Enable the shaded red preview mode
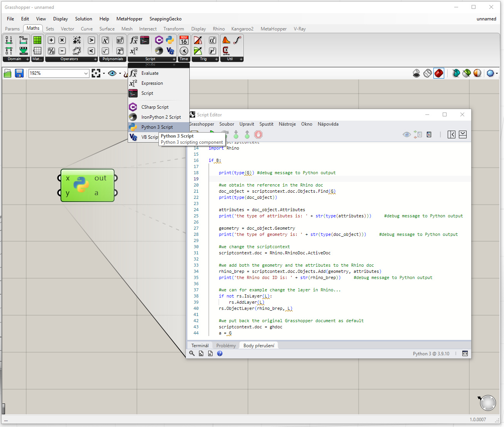The width and height of the screenshot is (504, 427). [x=439, y=73]
